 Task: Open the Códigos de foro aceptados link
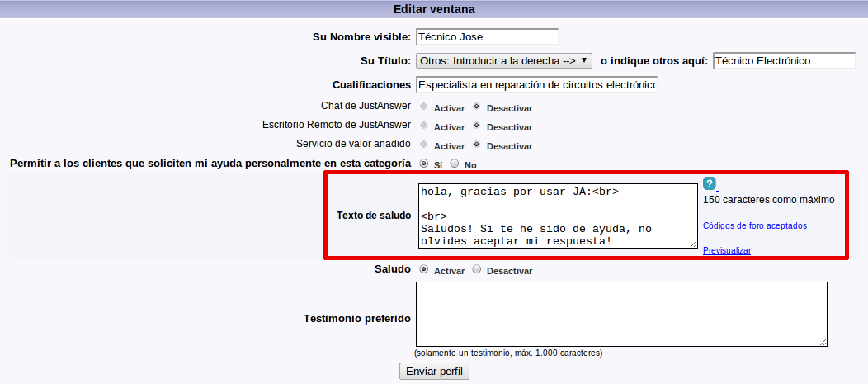[754, 225]
